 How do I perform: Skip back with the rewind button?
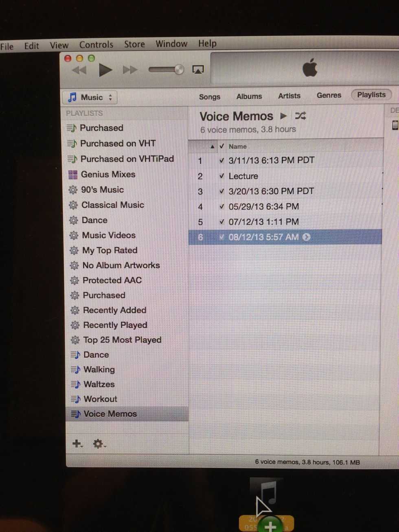pos(79,70)
